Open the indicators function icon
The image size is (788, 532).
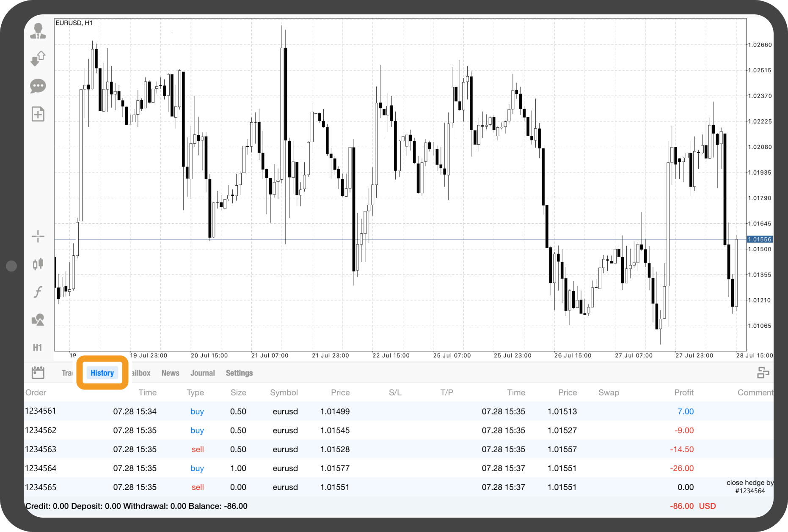(38, 292)
